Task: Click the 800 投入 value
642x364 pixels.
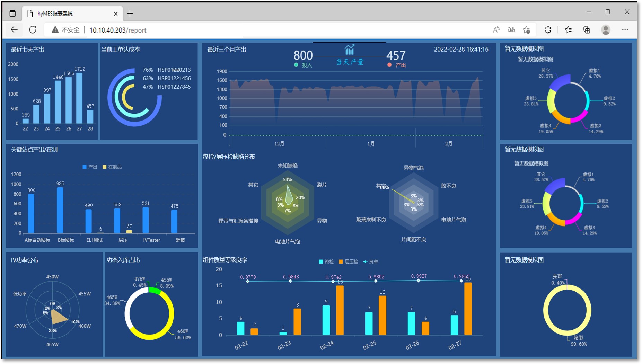Action: (303, 55)
